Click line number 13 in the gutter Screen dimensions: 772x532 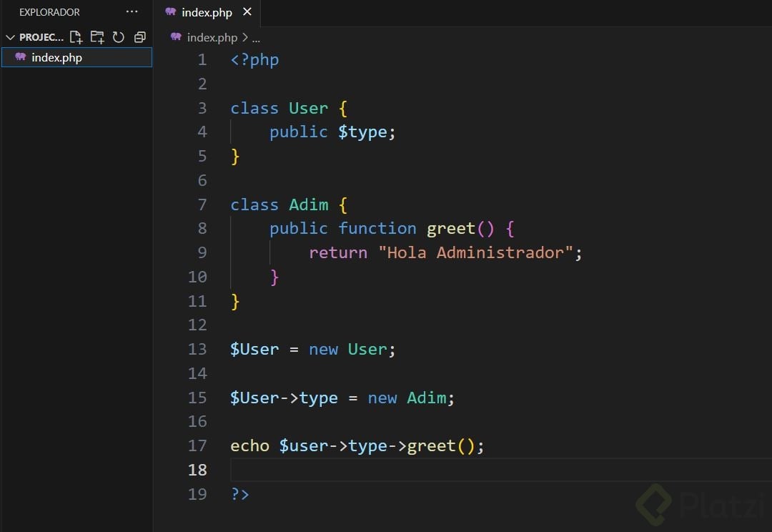tap(197, 349)
